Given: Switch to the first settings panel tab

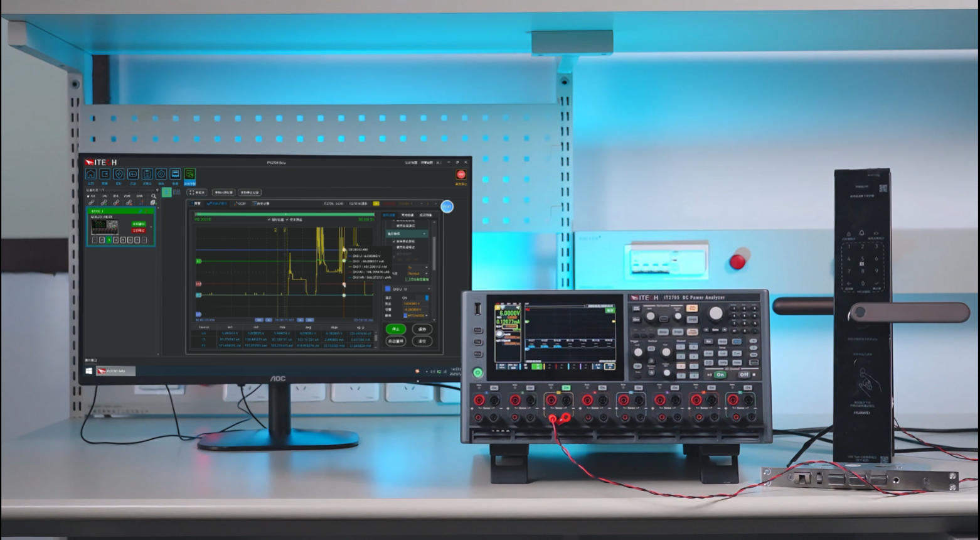Looking at the screenshot, I should click(389, 215).
